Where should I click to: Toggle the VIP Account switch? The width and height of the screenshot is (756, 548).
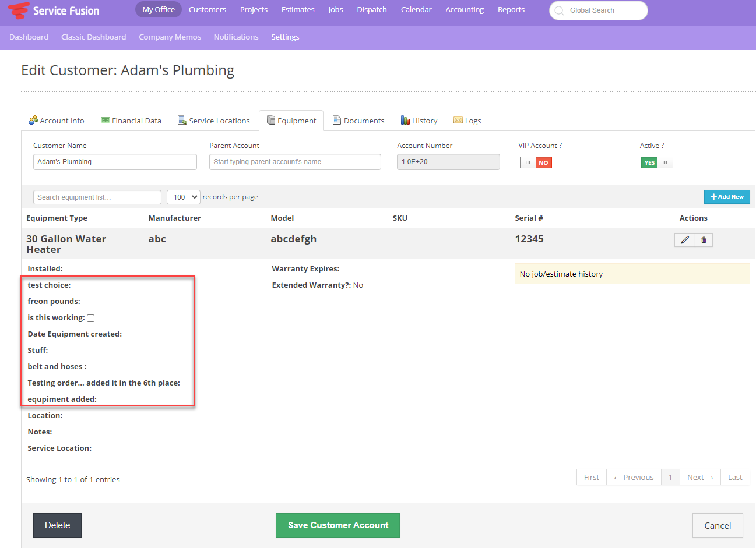pos(536,162)
